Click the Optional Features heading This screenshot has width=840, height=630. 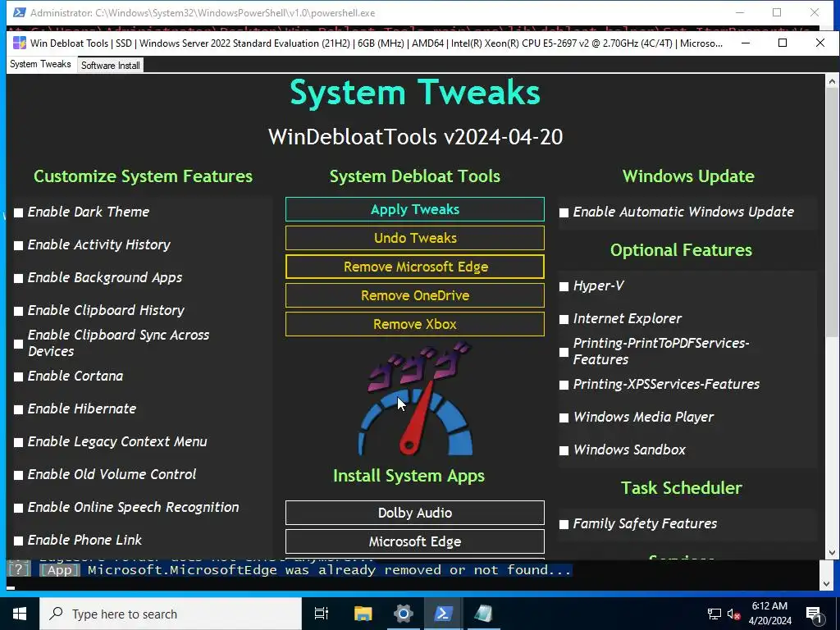pos(681,250)
